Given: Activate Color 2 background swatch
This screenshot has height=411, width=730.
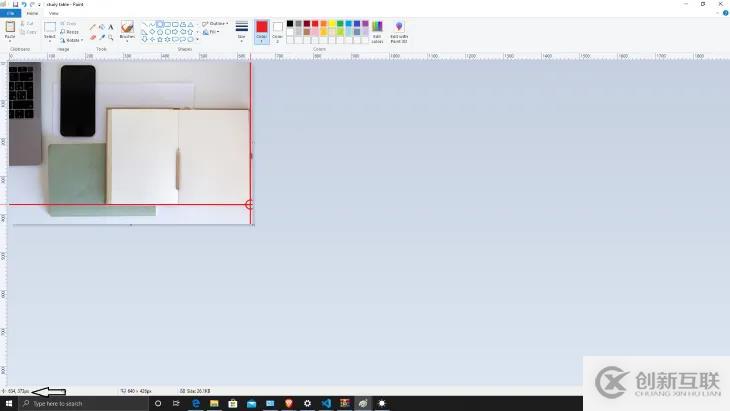Looking at the screenshot, I should (277, 32).
